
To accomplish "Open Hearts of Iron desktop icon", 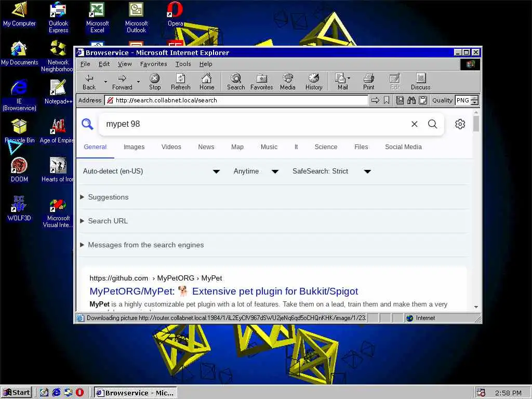I will pyautogui.click(x=58, y=170).
